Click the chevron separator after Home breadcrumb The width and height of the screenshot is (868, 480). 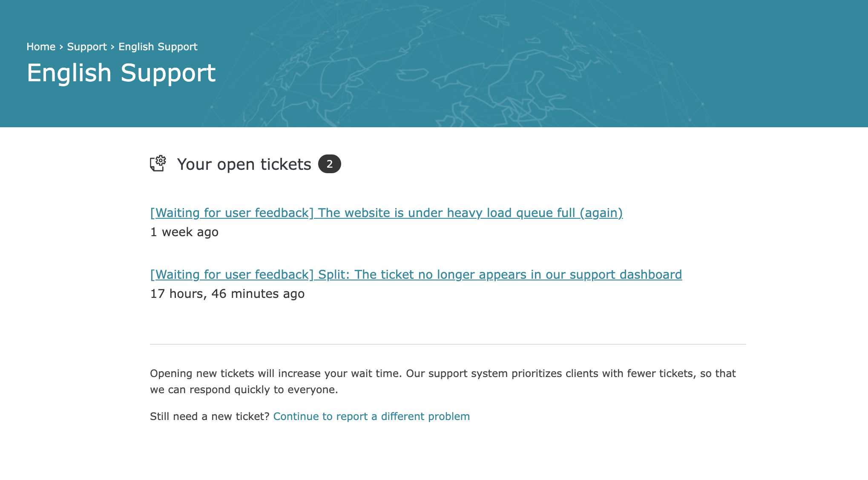click(x=61, y=47)
